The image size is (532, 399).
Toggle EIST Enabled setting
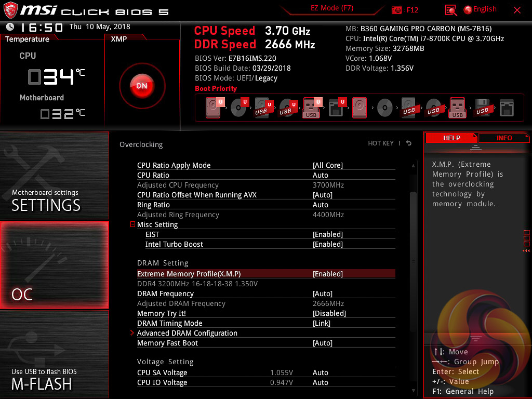327,234
